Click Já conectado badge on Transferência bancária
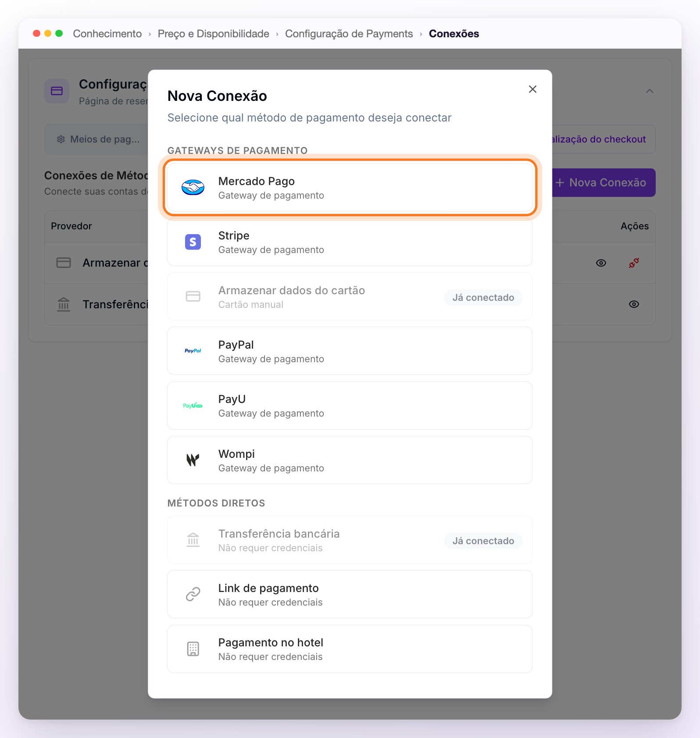Viewport: 700px width, 738px height. [483, 541]
